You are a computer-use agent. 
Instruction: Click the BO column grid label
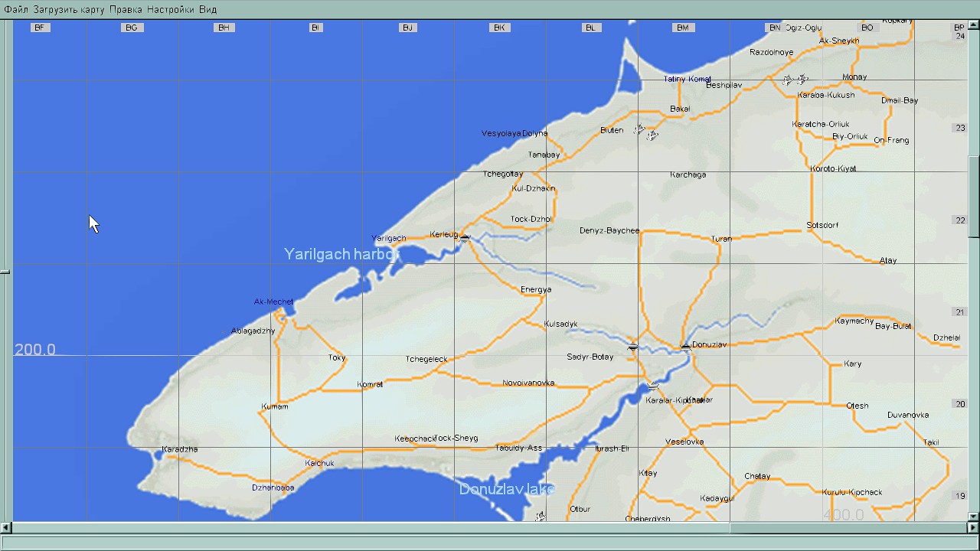tap(867, 28)
